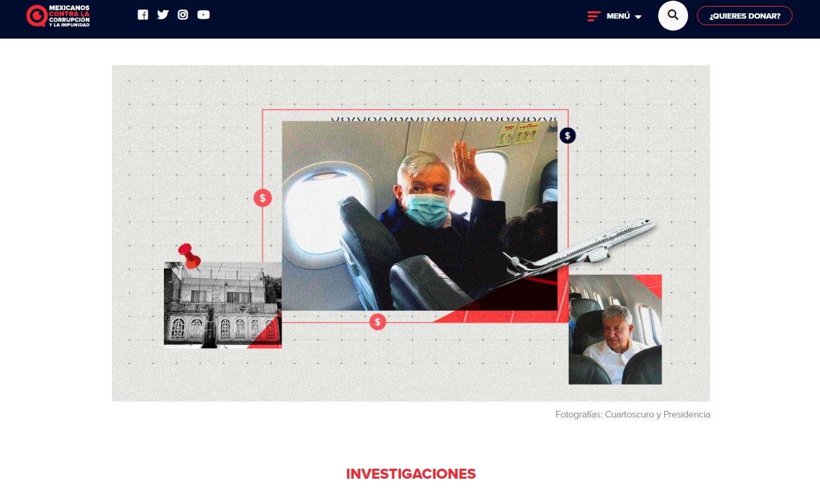
Task: Click the red hamburger menu icon
Action: [594, 16]
